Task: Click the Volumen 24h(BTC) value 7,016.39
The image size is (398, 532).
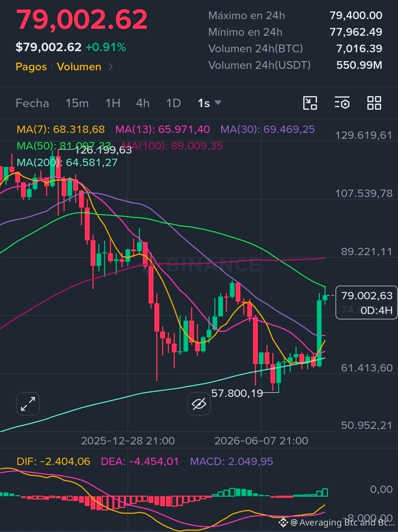Action: [x=359, y=49]
